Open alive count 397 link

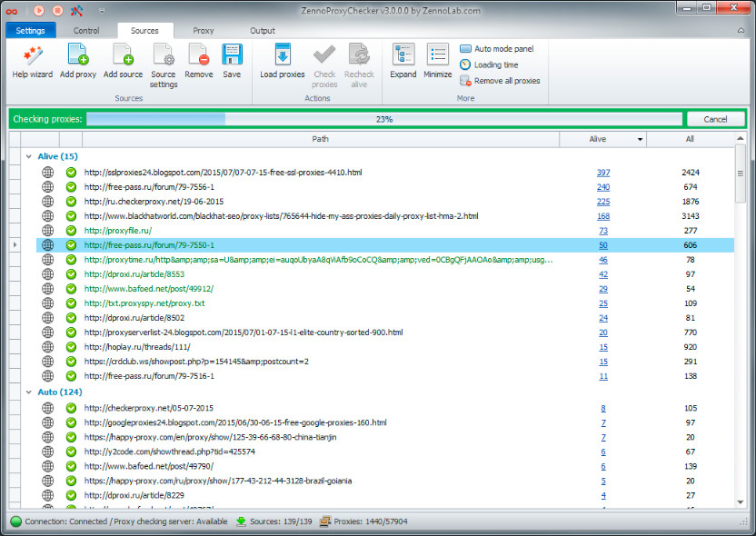pyautogui.click(x=603, y=173)
